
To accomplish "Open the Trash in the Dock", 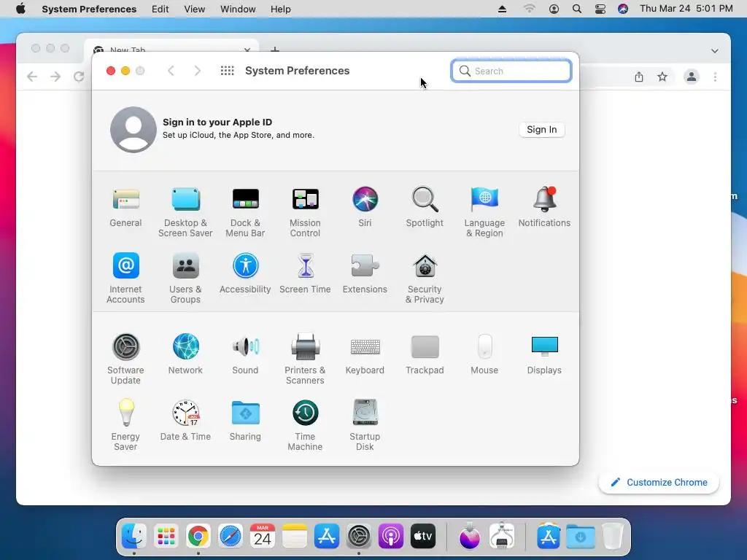I will coord(612,537).
